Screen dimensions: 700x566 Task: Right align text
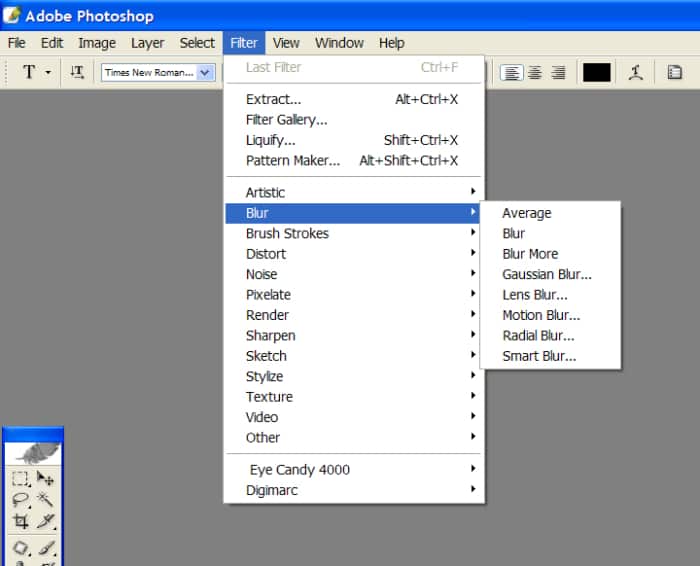pyautogui.click(x=558, y=72)
